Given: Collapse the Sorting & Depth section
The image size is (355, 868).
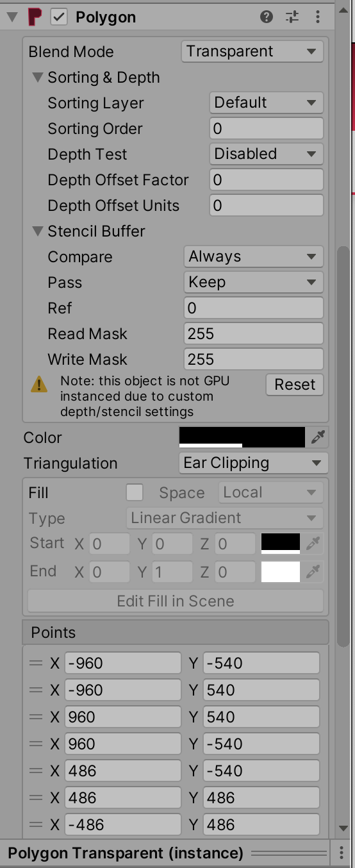Looking at the screenshot, I should coord(38,78).
